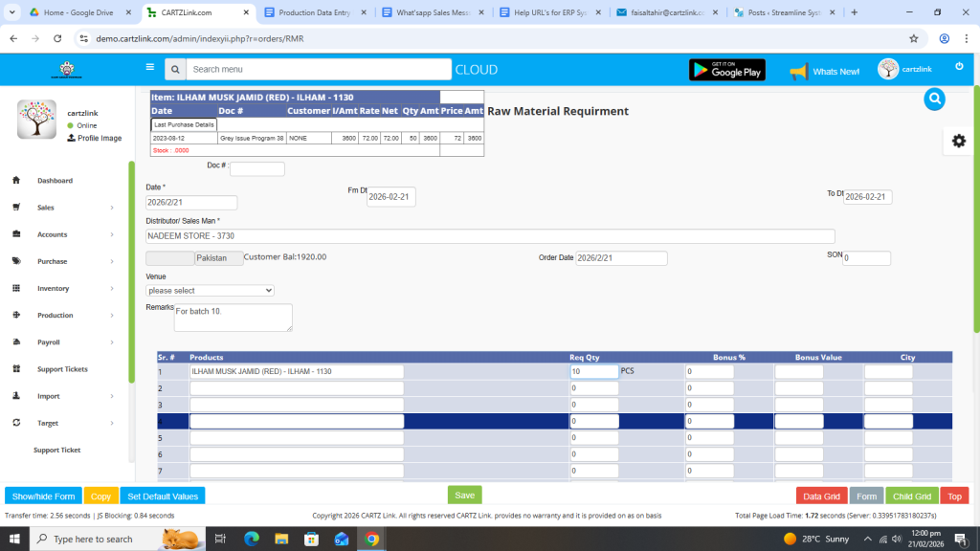Switch to Production Data Entry browser tab
Image resolution: width=980 pixels, height=551 pixels.
click(311, 12)
